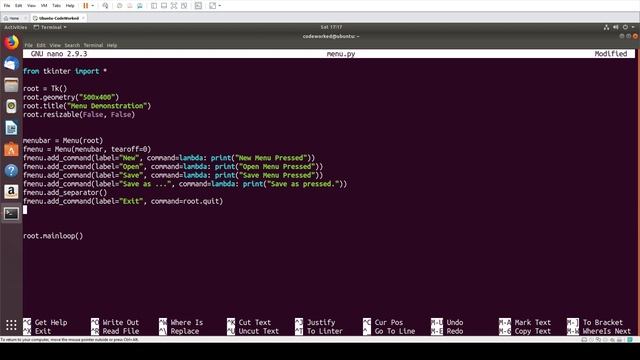Click the take snapshot toolbar icon
Viewport: 640px width, 360px height.
click(x=120, y=6)
